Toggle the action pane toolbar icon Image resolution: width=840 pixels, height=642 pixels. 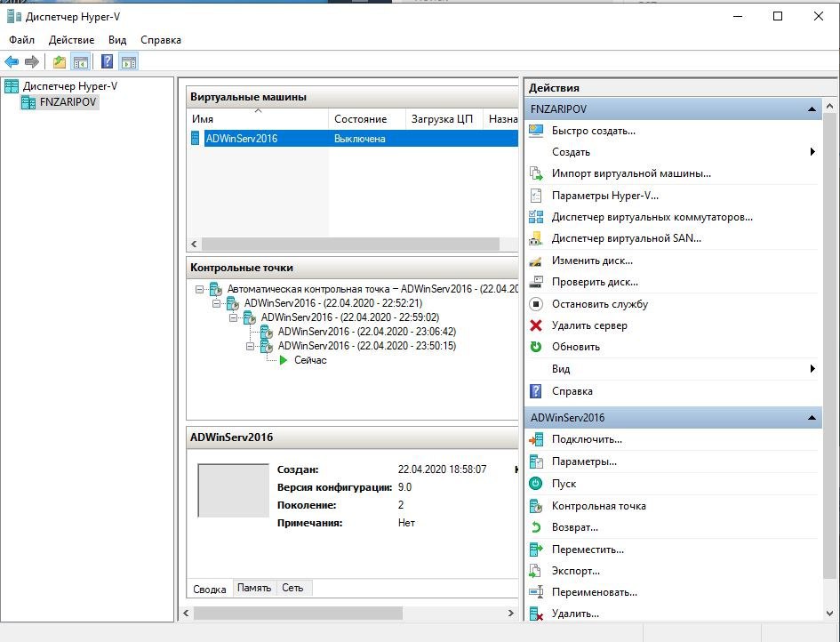pos(129,61)
